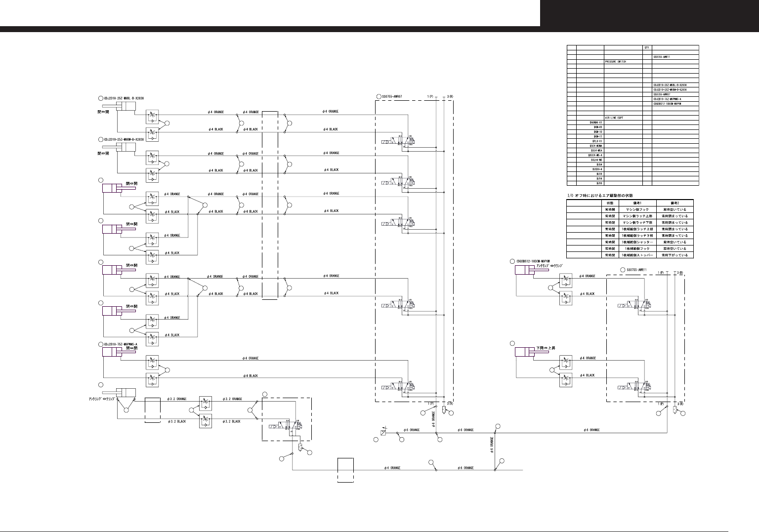Image resolution: width=759 pixels, height=532 pixels.
Task: Click the I/O オフ時におけるエア駆動部の状態 heading
Action: point(599,196)
